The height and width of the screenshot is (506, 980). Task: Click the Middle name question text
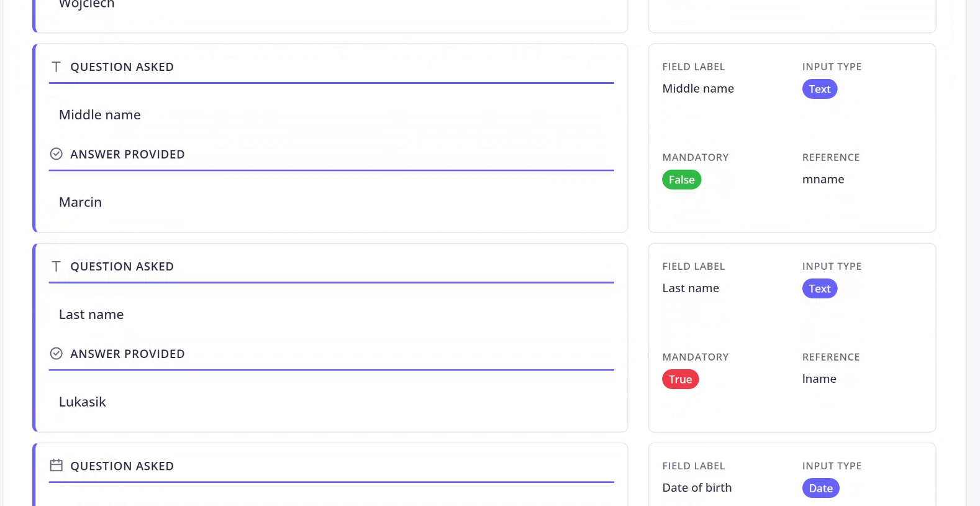pos(99,115)
